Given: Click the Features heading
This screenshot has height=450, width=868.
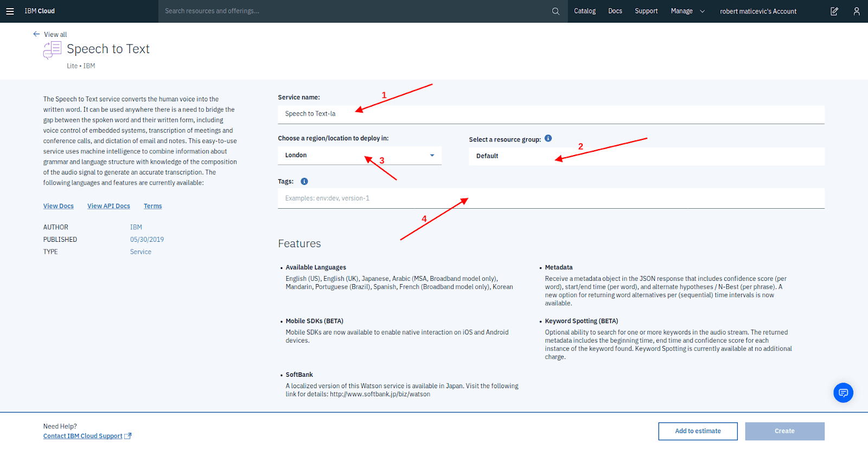Looking at the screenshot, I should [x=299, y=244].
